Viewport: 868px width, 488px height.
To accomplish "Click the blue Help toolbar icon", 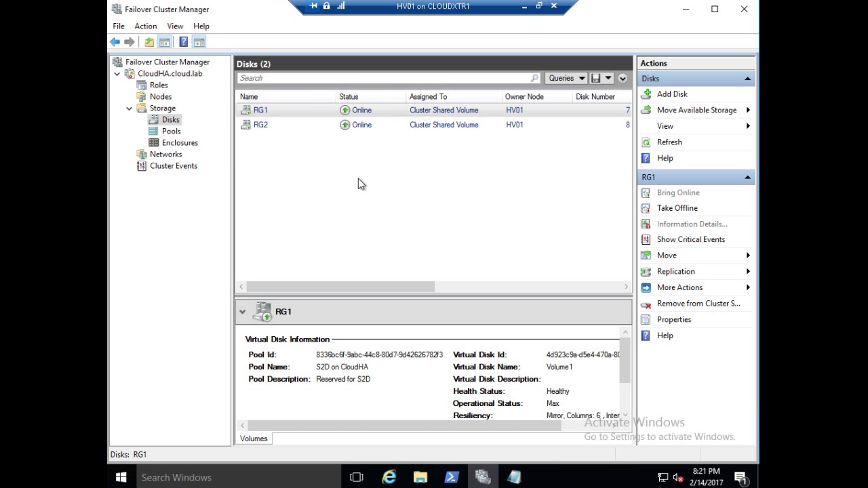I will pyautogui.click(x=183, y=42).
